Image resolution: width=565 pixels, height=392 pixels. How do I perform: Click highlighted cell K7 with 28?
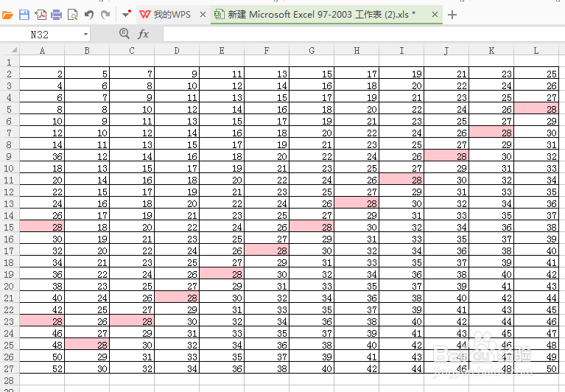[491, 133]
